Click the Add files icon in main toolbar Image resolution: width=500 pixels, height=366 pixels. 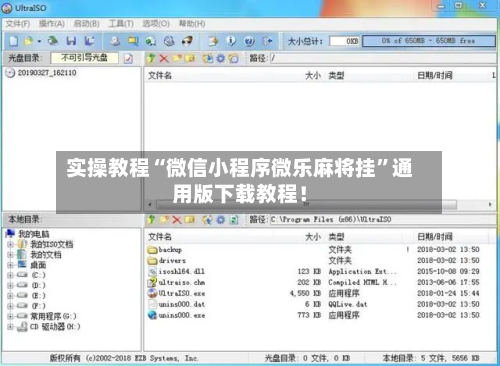(x=213, y=41)
